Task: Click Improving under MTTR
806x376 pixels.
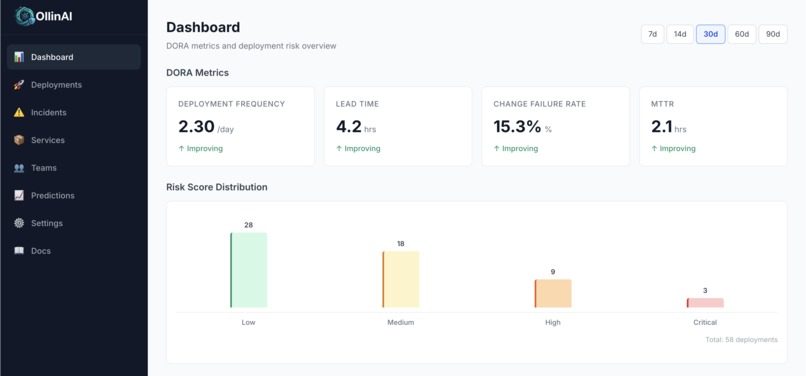Action: tap(673, 149)
